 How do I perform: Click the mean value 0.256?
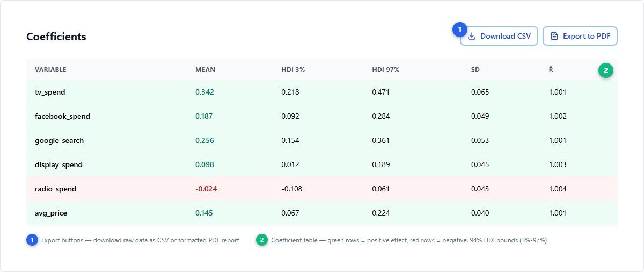tap(204, 140)
